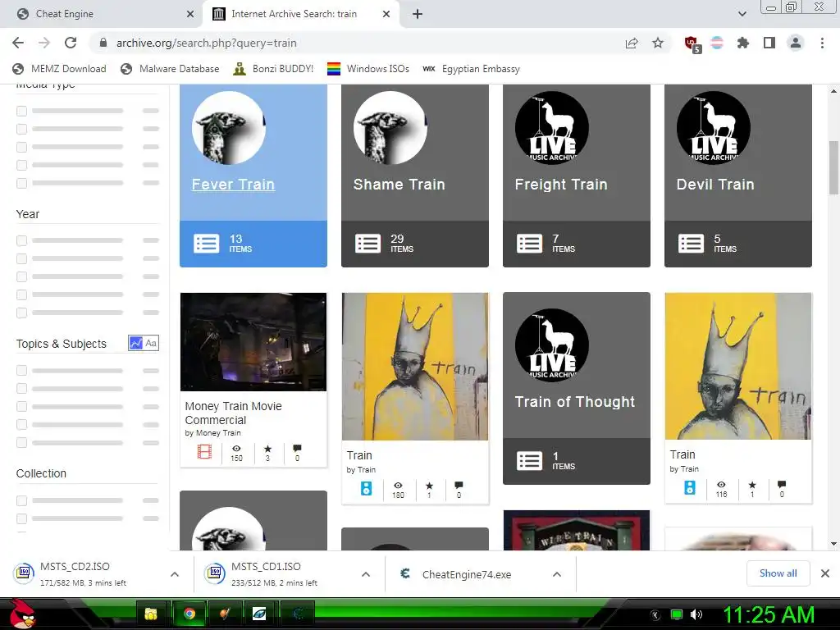The height and width of the screenshot is (630, 840).
Task: Expand options for CheatEngine74.exe download
Action: click(557, 574)
